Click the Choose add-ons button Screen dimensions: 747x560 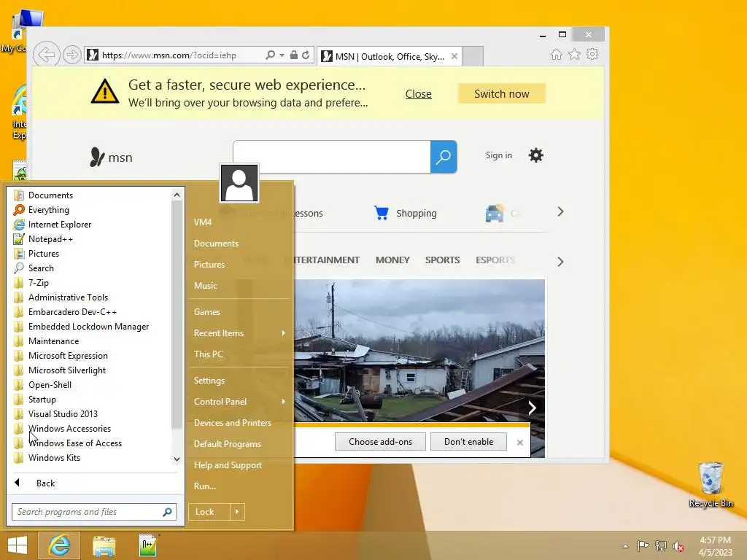381,442
